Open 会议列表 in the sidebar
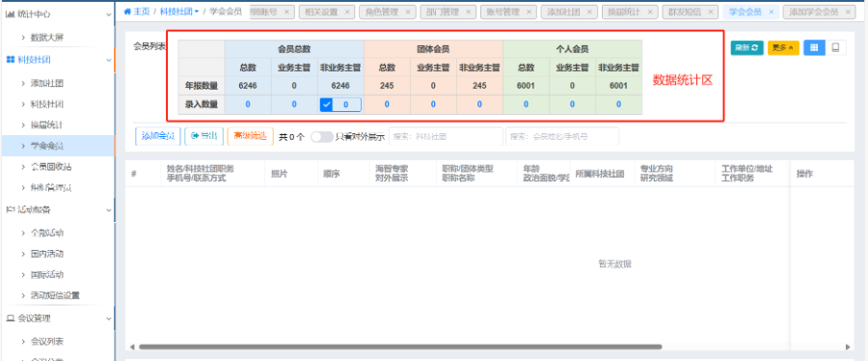868x361 pixels. pyautogui.click(x=47, y=342)
